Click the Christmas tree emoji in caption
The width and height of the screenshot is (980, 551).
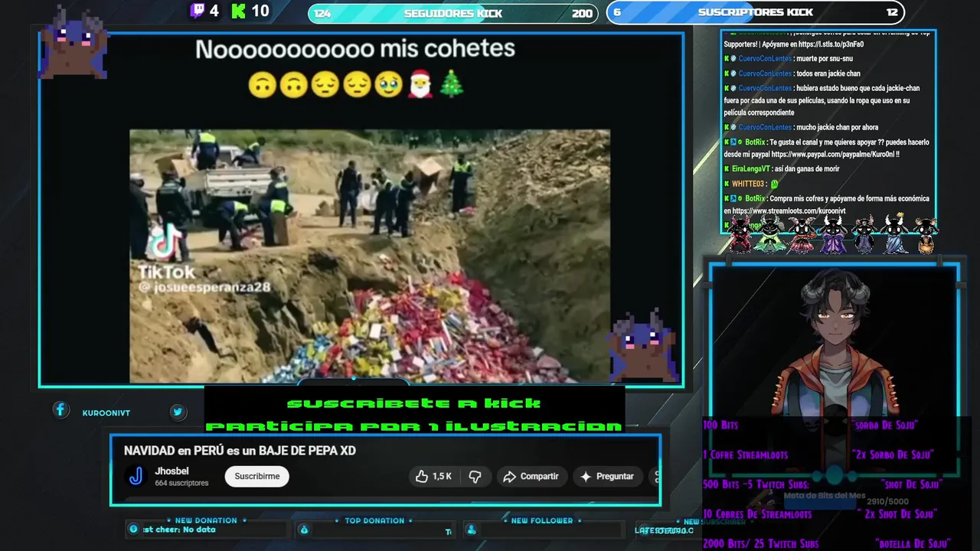[x=452, y=85]
